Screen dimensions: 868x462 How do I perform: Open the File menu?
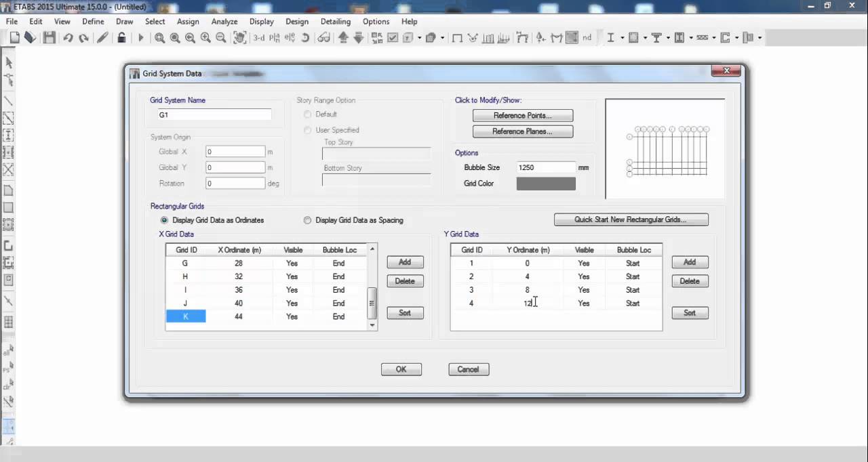(x=12, y=22)
